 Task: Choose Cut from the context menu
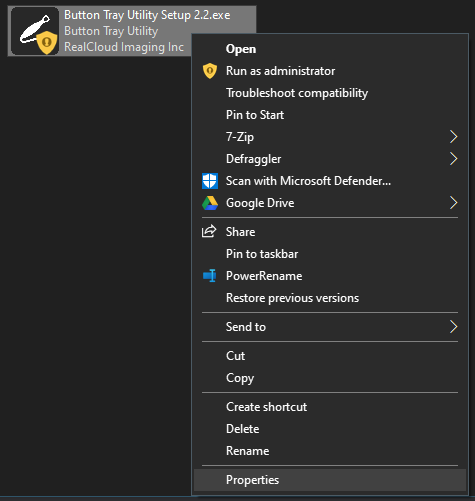pyautogui.click(x=330, y=356)
